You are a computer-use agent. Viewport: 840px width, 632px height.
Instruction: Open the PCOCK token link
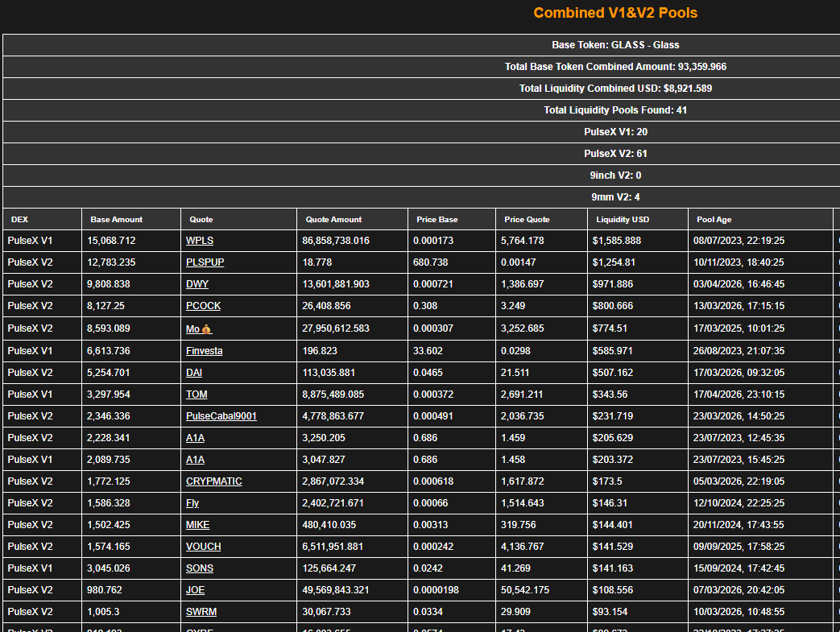coord(203,306)
